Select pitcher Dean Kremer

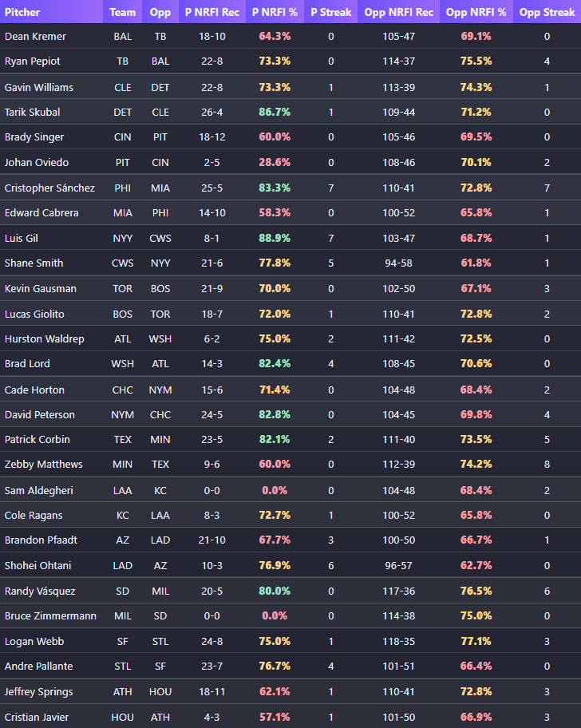click(35, 36)
